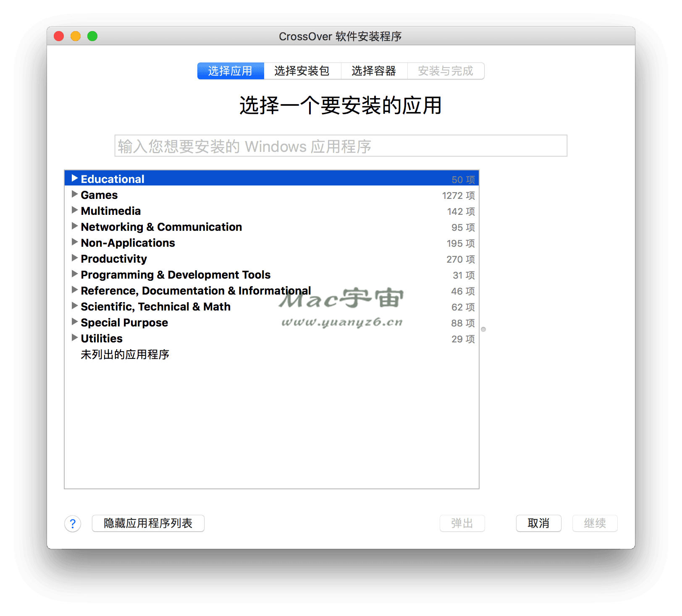Select the Utilities category label
Viewport: 682px width, 616px height.
pyautogui.click(x=102, y=339)
